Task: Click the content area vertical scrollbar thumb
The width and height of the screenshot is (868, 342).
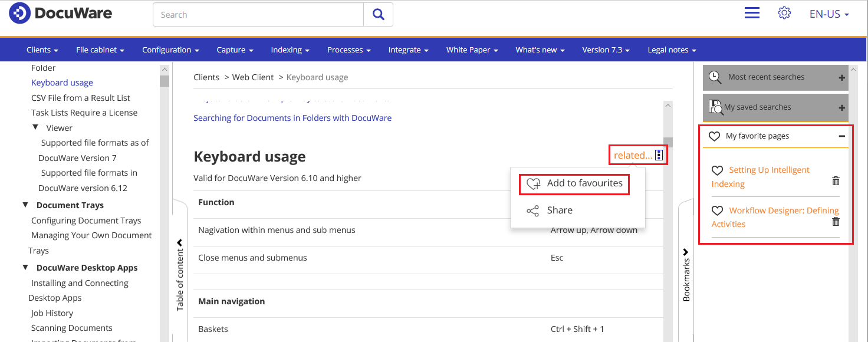Action: 668,142
